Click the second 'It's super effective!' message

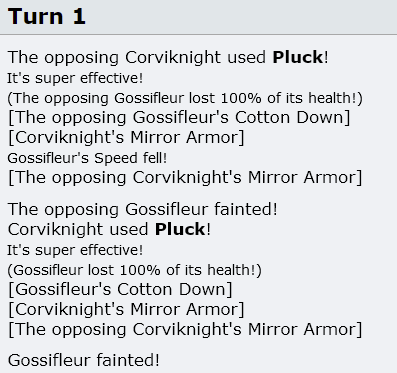coord(75,250)
